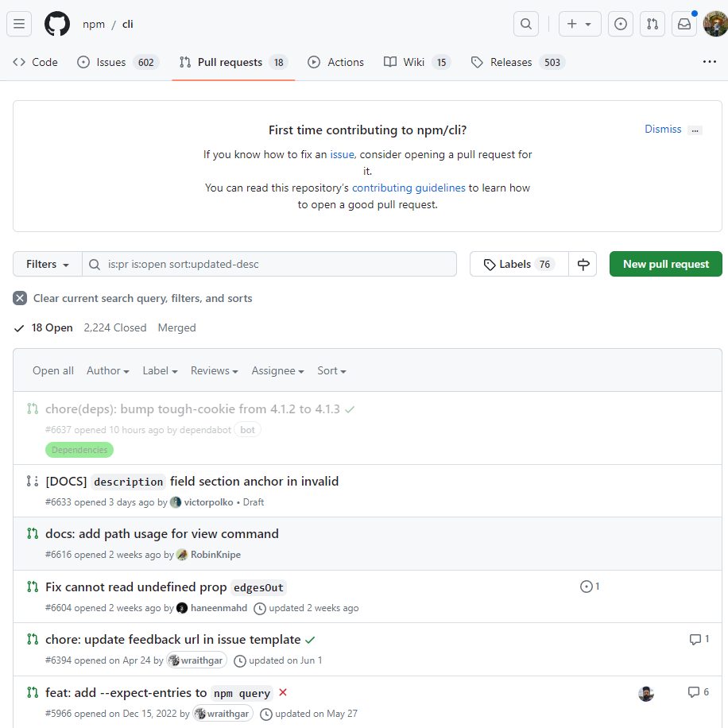Image resolution: width=728 pixels, height=728 pixels.
Task: Expand the Label filter dropdown
Action: [x=160, y=370]
